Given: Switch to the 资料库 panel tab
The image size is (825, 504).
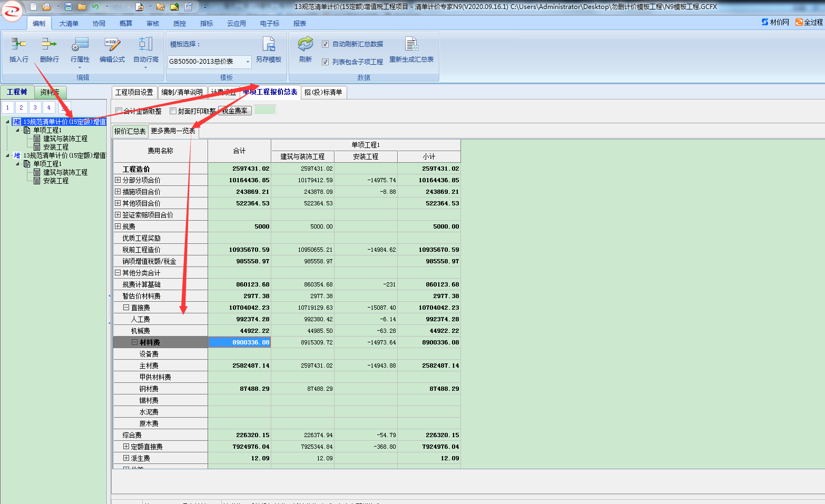Looking at the screenshot, I should click(x=50, y=92).
